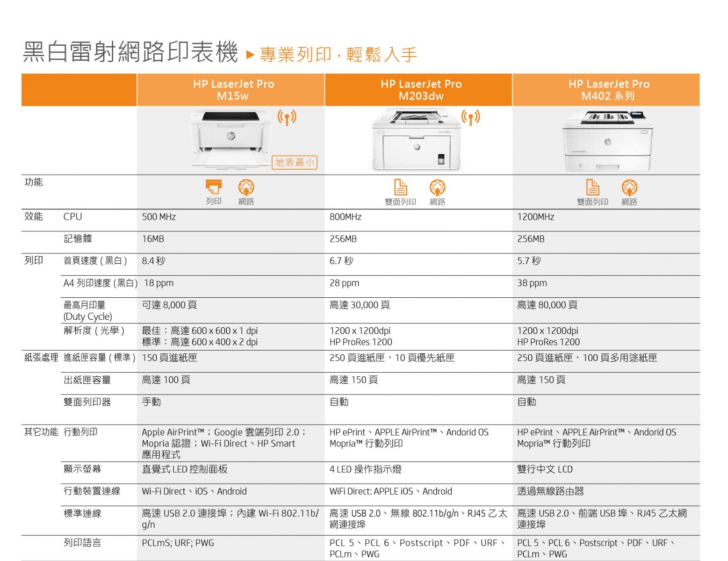Click the 4 LED 操作指示燈 value
The height and width of the screenshot is (561, 728).
pos(366,469)
